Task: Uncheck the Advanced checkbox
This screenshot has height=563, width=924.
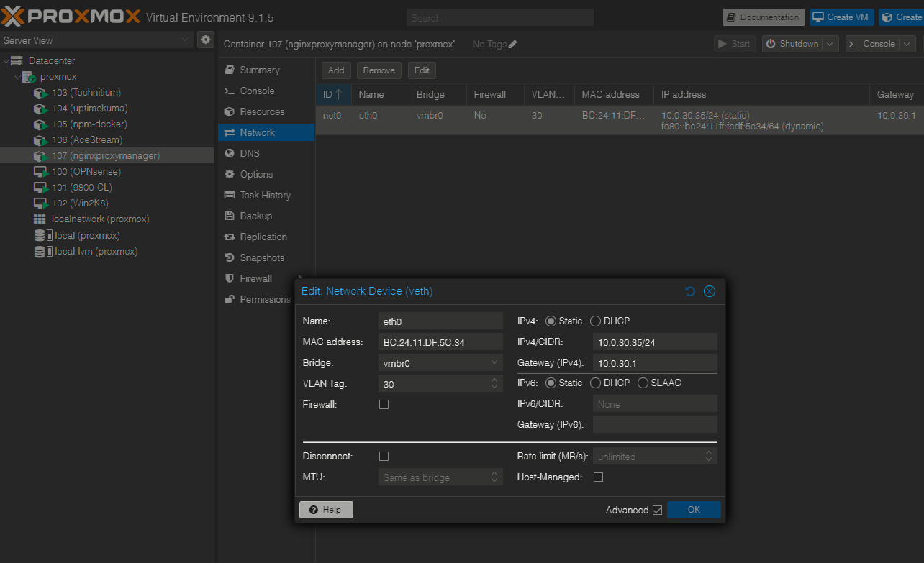Action: pyautogui.click(x=657, y=511)
